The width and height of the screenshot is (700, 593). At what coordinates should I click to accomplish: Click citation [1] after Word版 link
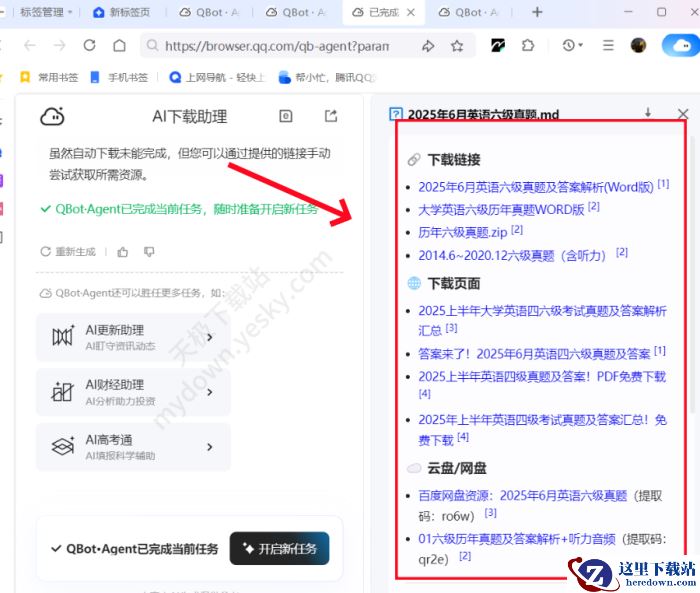[x=663, y=184]
